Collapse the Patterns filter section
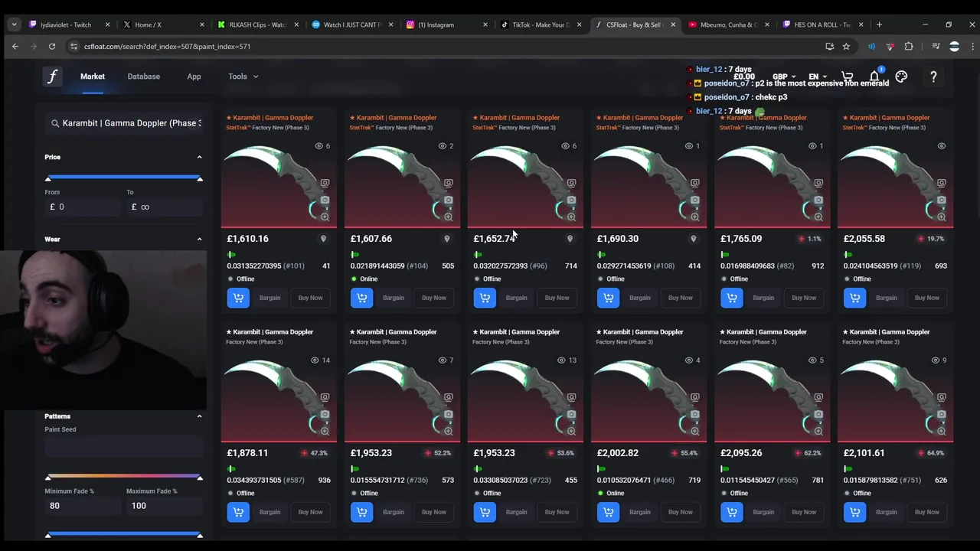 coord(199,416)
